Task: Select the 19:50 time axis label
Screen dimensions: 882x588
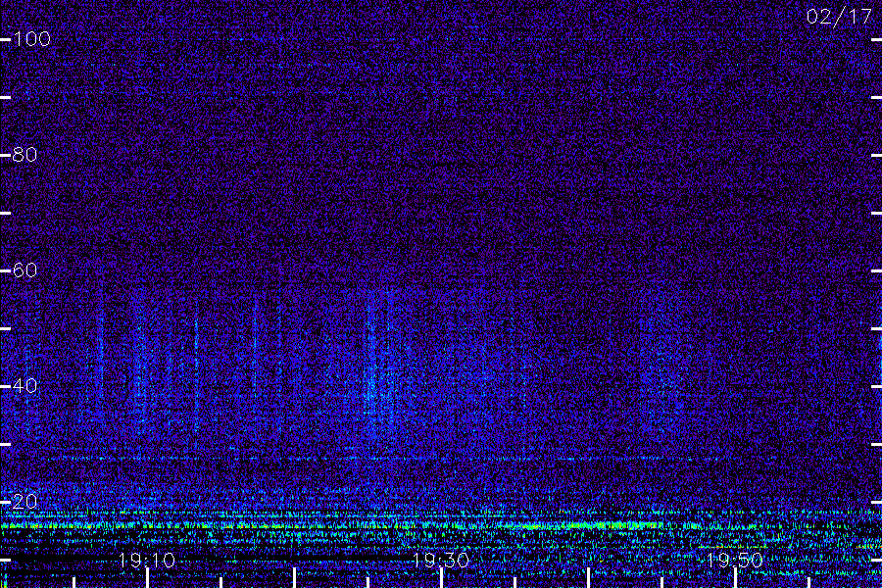Action: click(735, 560)
